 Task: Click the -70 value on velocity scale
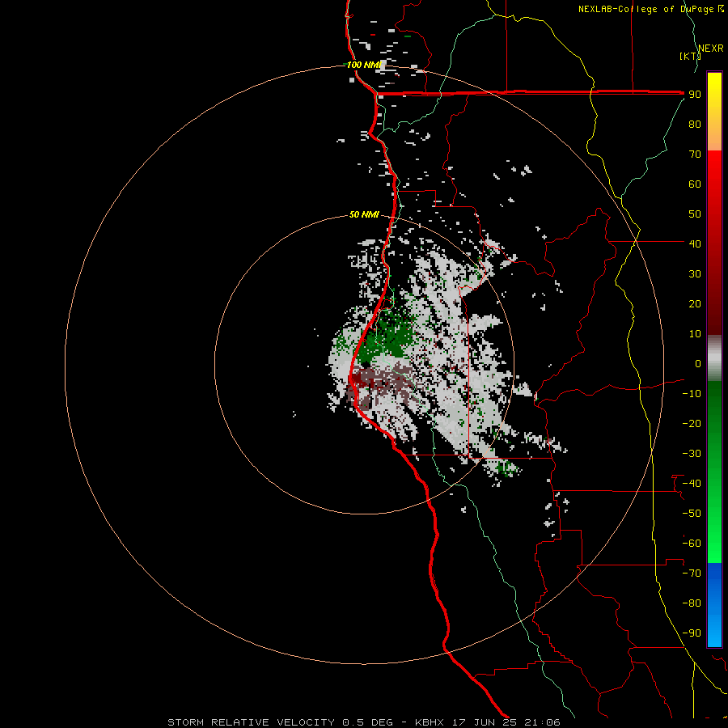click(x=692, y=574)
